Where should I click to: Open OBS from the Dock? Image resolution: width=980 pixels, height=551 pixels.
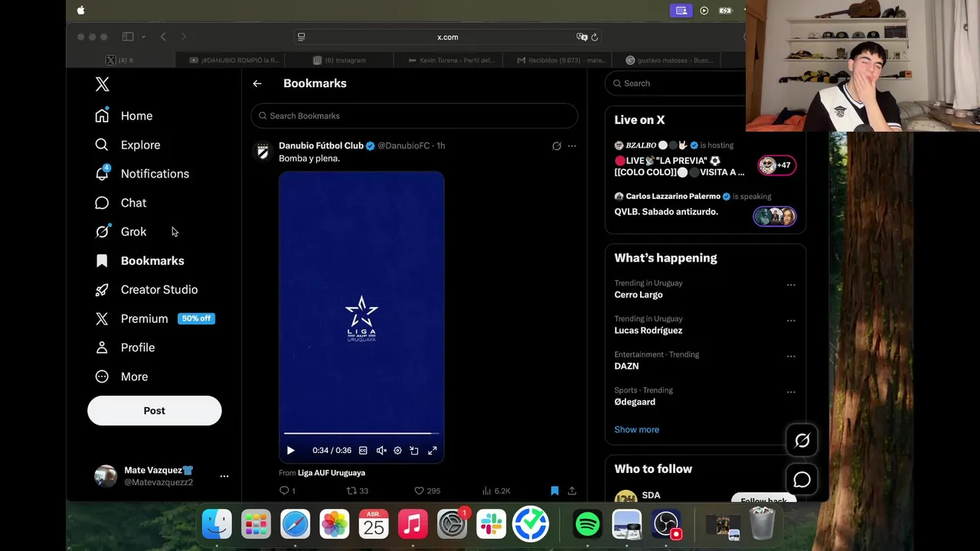667,525
